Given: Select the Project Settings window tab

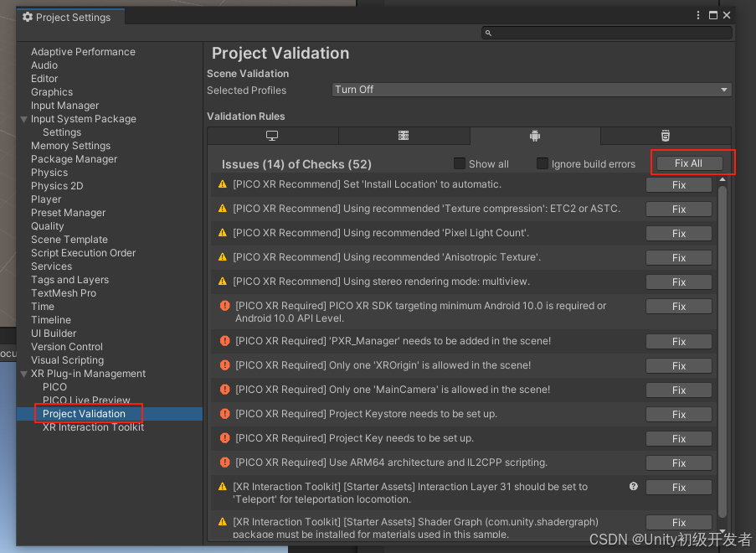Looking at the screenshot, I should click(x=71, y=18).
